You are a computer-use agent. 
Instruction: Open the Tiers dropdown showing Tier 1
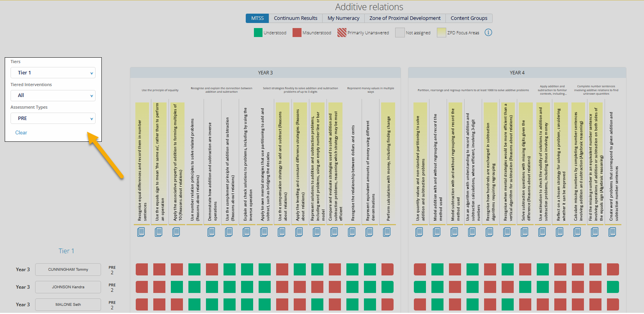pyautogui.click(x=53, y=73)
